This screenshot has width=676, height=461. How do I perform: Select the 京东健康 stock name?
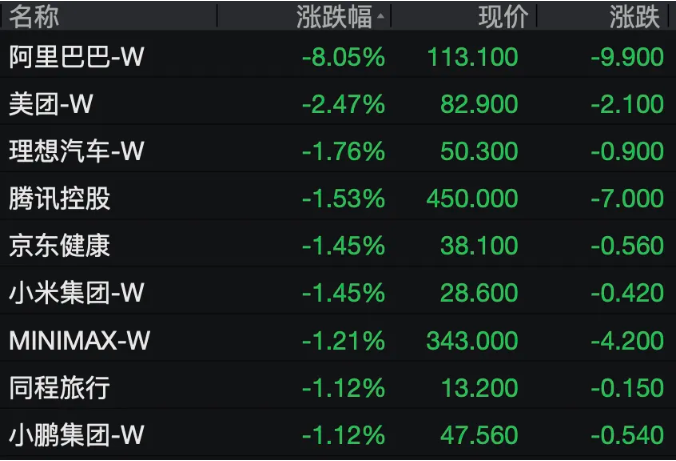click(59, 245)
